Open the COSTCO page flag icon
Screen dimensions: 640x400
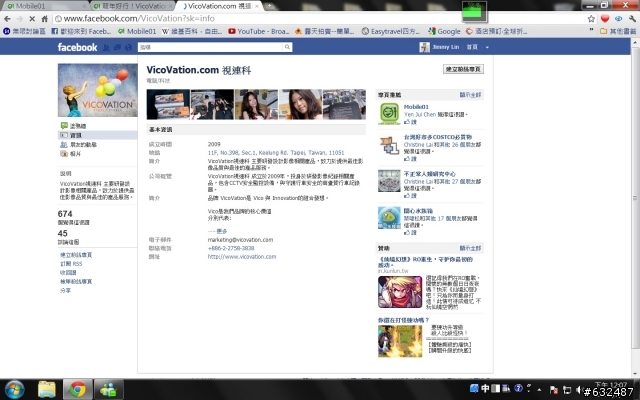[x=389, y=146]
